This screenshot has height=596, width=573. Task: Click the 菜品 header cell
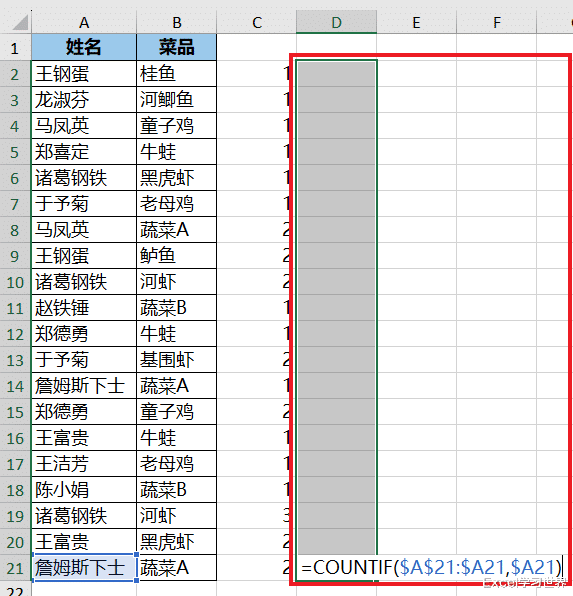tap(177, 48)
